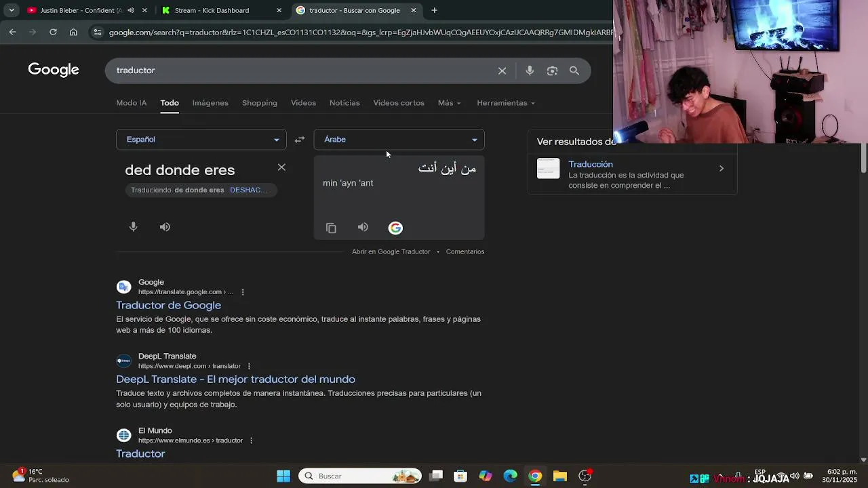Open Abrir en Google Traductor link
Viewport: 868px width, 488px height.
391,251
